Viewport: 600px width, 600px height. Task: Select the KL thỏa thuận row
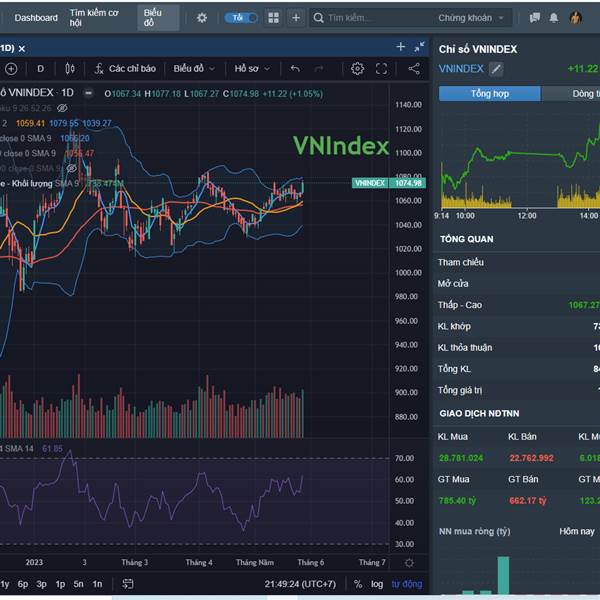517,347
